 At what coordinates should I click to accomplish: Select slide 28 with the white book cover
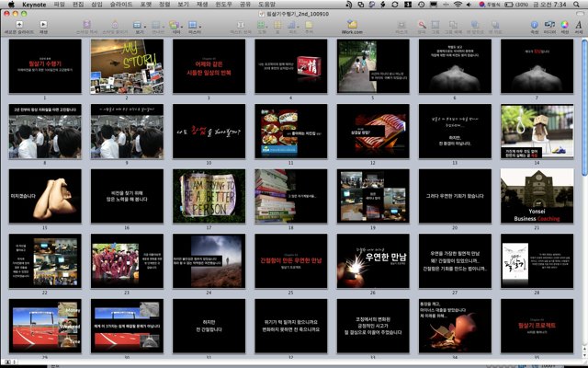click(537, 261)
